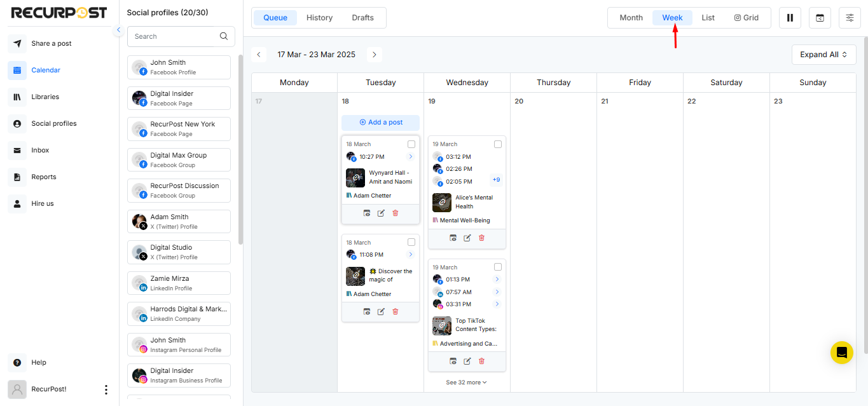Open the filter settings sliders icon
Image resolution: width=868 pixels, height=406 pixels.
850,18
